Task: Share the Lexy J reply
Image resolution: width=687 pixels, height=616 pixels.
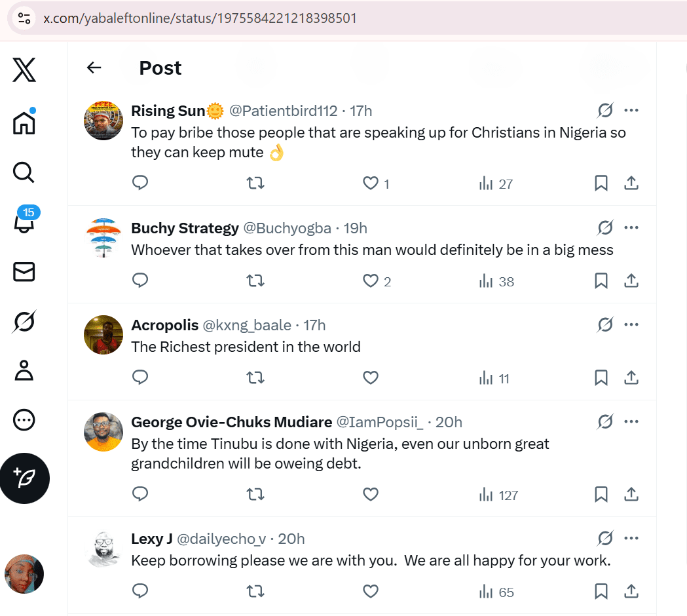Action: tap(631, 591)
